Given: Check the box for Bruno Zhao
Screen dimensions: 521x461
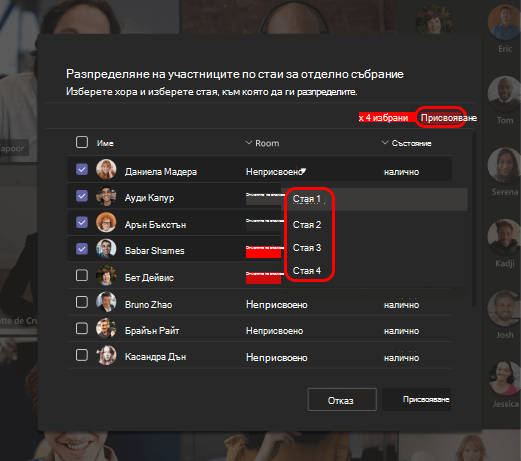Looking at the screenshot, I should [82, 302].
